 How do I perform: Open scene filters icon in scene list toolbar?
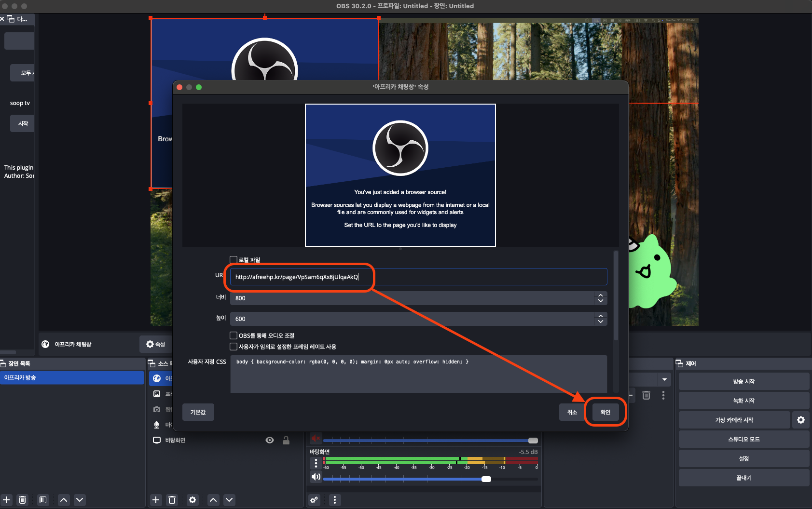click(43, 500)
